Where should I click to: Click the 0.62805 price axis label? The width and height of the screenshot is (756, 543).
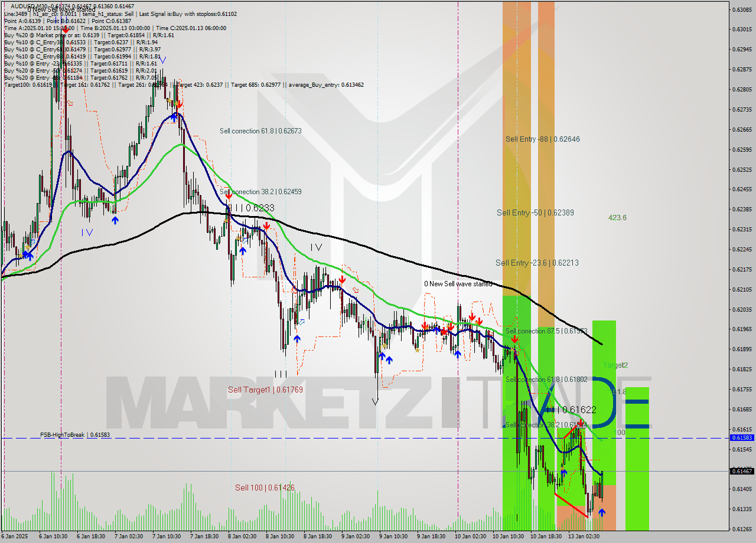click(x=742, y=90)
